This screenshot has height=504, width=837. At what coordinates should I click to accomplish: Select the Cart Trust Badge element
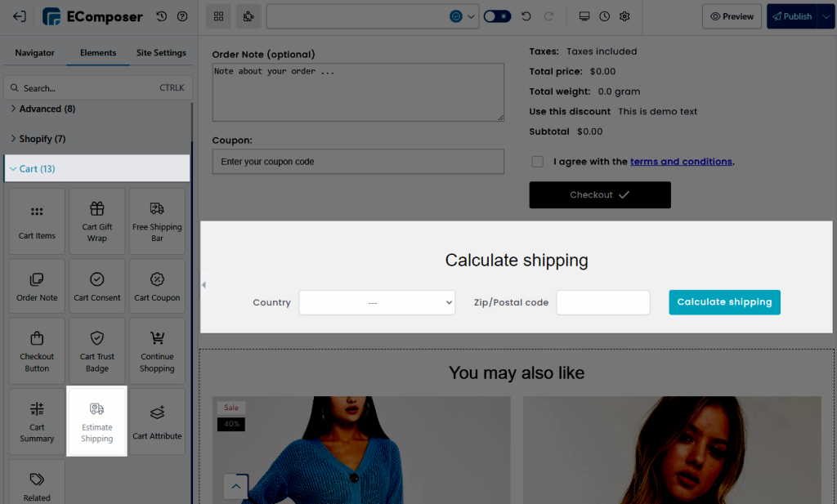click(x=97, y=351)
